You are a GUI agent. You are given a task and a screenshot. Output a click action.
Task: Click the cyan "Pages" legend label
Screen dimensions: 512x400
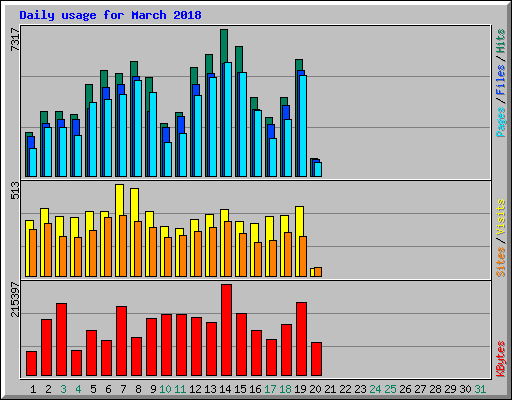[501, 122]
